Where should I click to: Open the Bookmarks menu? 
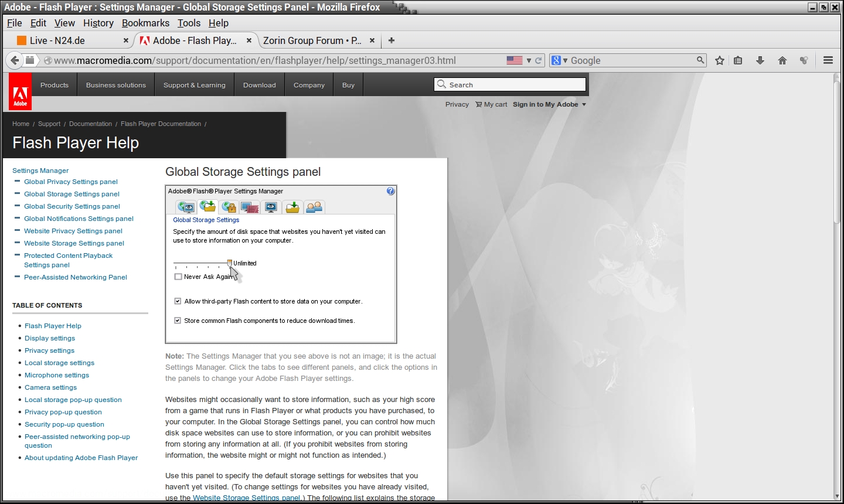coord(145,23)
